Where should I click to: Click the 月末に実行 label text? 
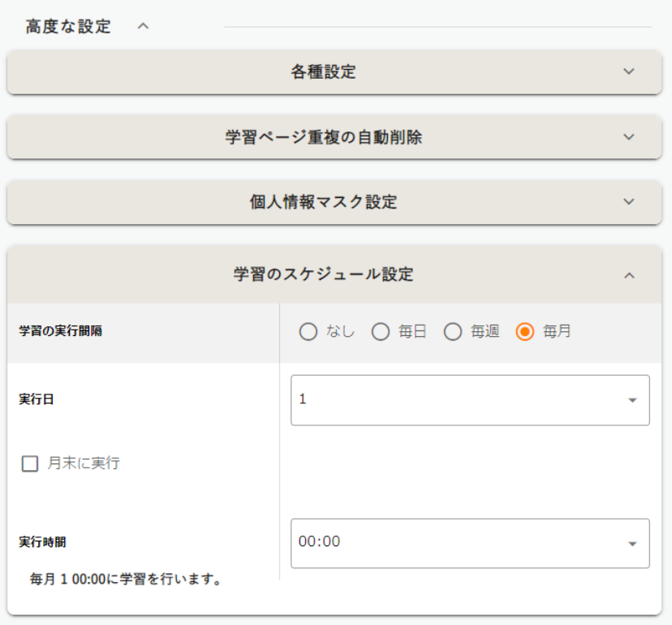84,463
